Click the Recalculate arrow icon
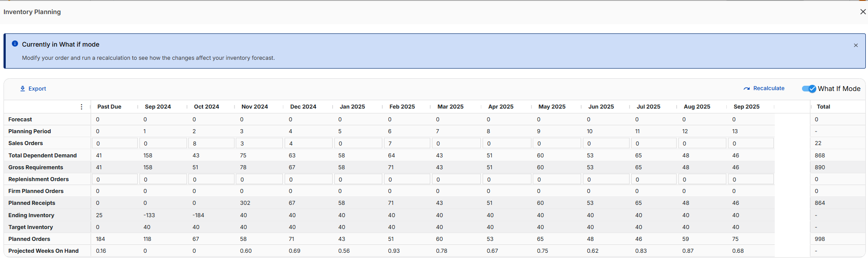The width and height of the screenshot is (868, 262). click(747, 89)
